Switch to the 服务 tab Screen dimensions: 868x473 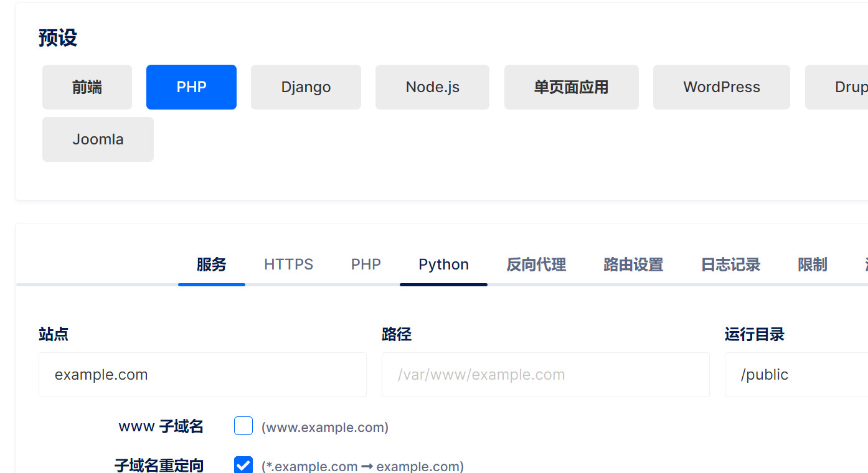point(211,265)
